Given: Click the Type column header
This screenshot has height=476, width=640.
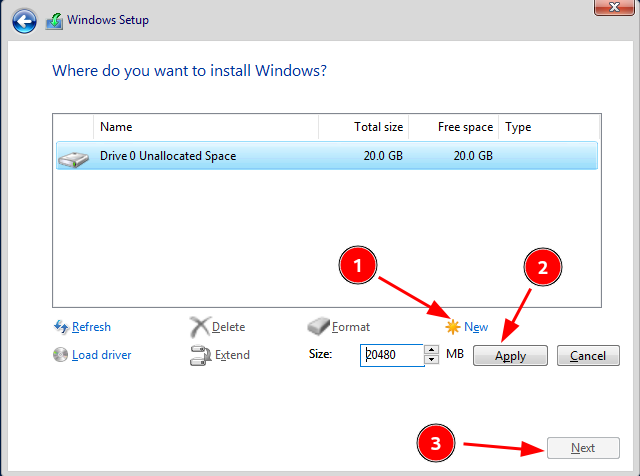Looking at the screenshot, I should (549, 127).
